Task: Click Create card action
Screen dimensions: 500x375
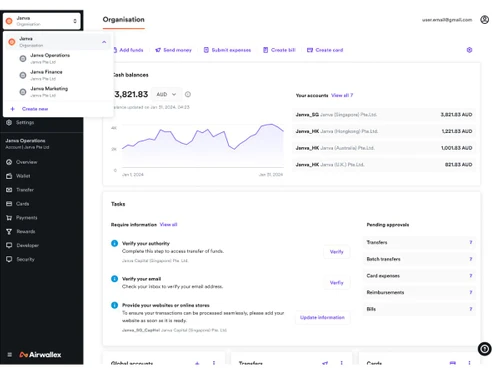Action: coord(325,50)
